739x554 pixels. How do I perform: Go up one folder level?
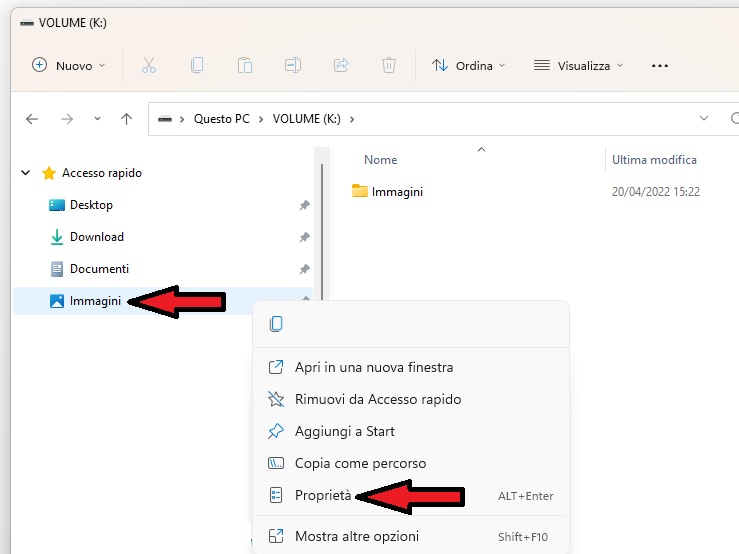point(126,119)
